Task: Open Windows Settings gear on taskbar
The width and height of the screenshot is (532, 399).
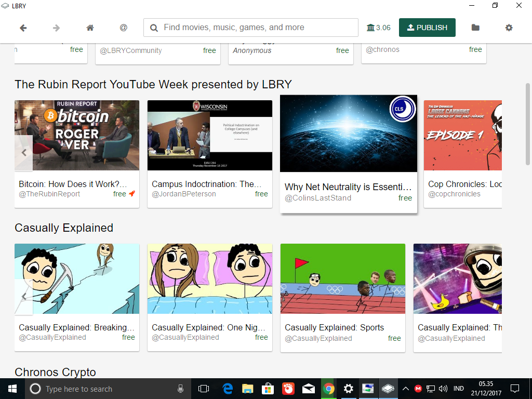Action: 349,389
